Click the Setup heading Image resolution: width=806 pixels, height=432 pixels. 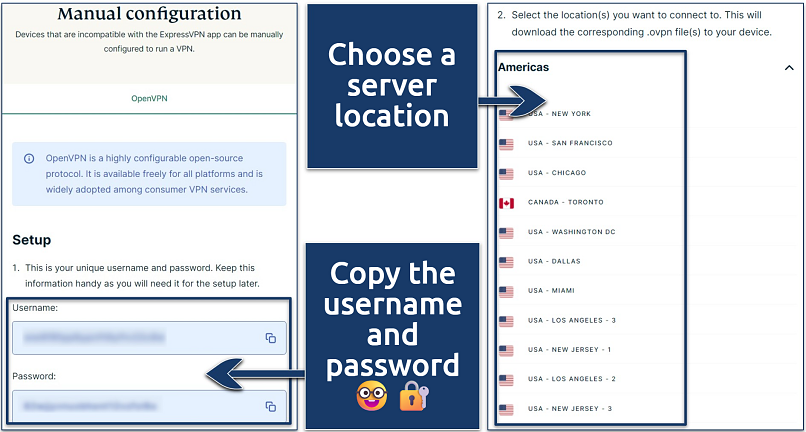pyautogui.click(x=32, y=240)
